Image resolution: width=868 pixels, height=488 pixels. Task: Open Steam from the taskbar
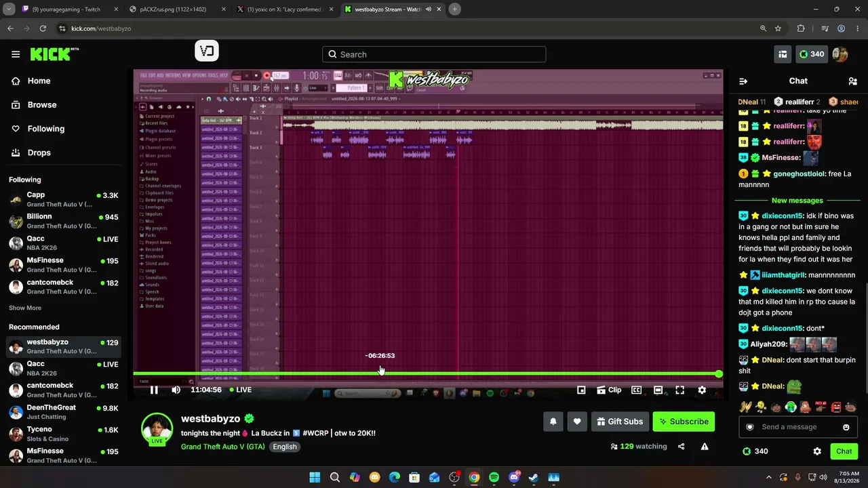pyautogui.click(x=534, y=477)
